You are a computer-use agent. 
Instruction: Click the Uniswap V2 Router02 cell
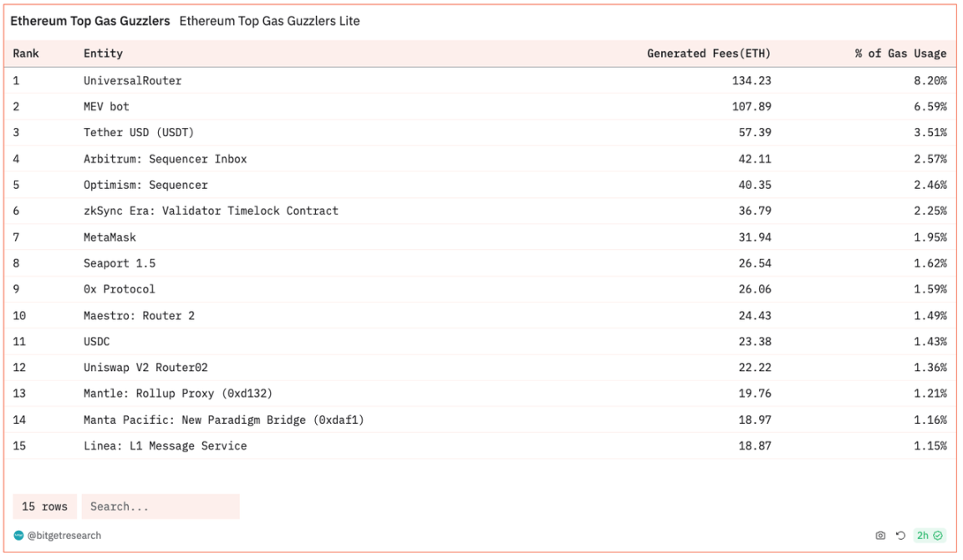click(x=145, y=368)
